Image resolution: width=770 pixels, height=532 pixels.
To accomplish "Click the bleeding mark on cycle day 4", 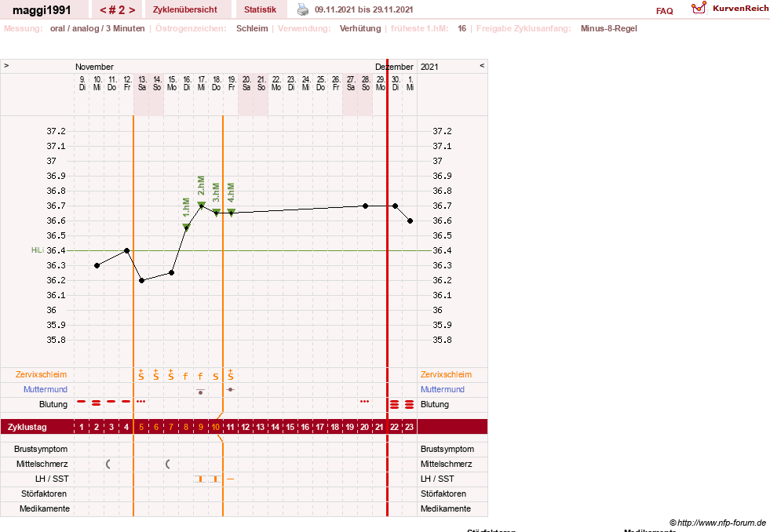I will (x=126, y=402).
